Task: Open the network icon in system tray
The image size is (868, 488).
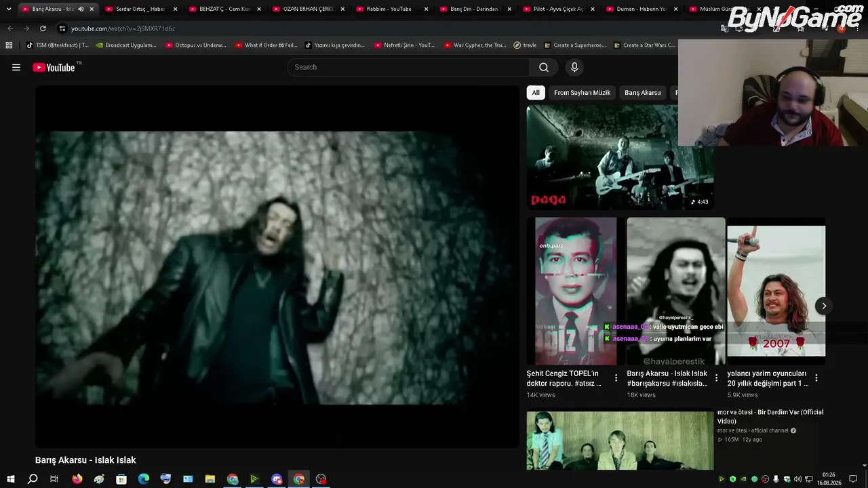Action: pyautogui.click(x=809, y=479)
